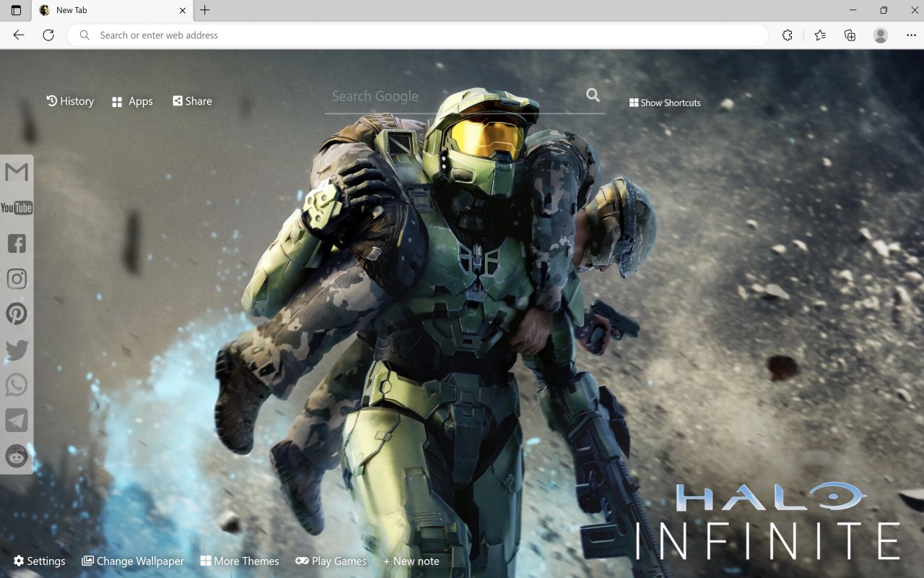Open Telegram from the sidebar
The image size is (924, 578).
tap(17, 420)
